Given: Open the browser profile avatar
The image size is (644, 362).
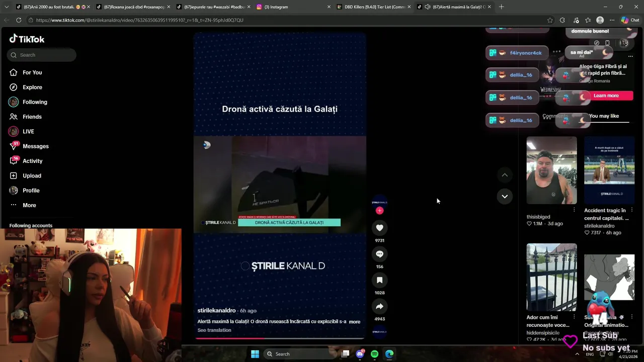Looking at the screenshot, I should [600, 20].
